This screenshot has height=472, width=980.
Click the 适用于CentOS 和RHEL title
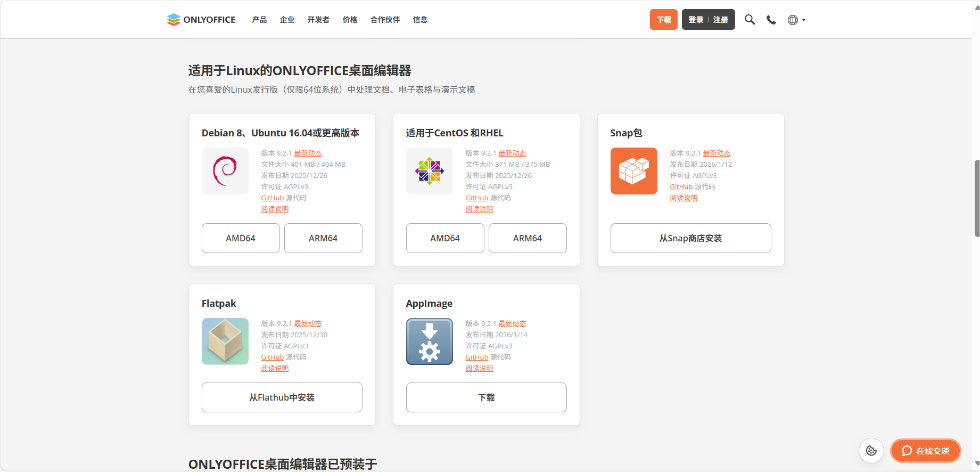coord(455,133)
